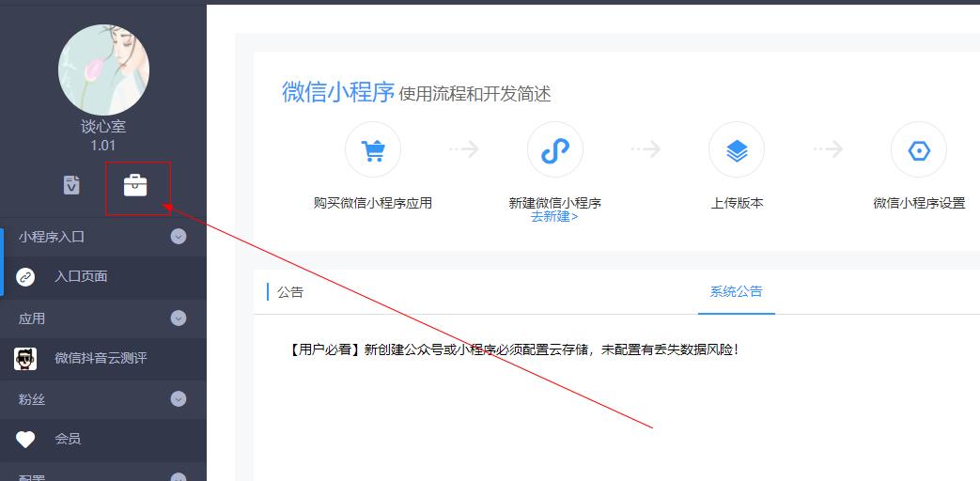Click the shopping cart step icon

pyautogui.click(x=372, y=150)
